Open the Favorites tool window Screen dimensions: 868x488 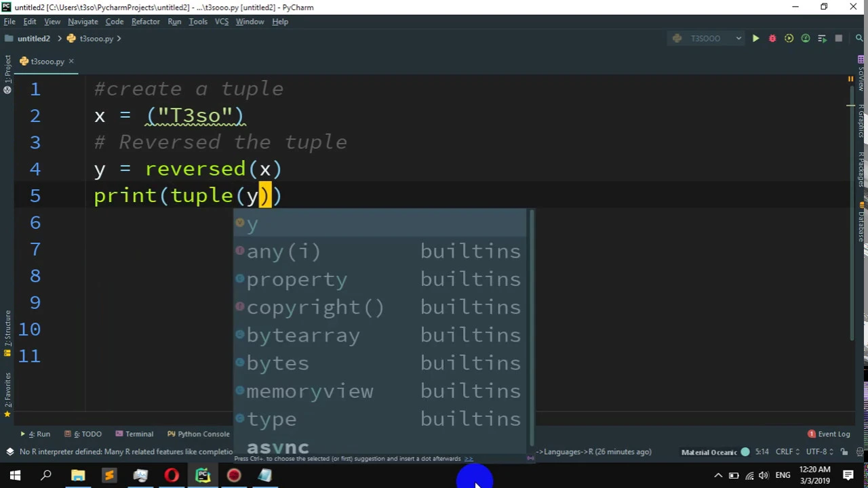7,394
